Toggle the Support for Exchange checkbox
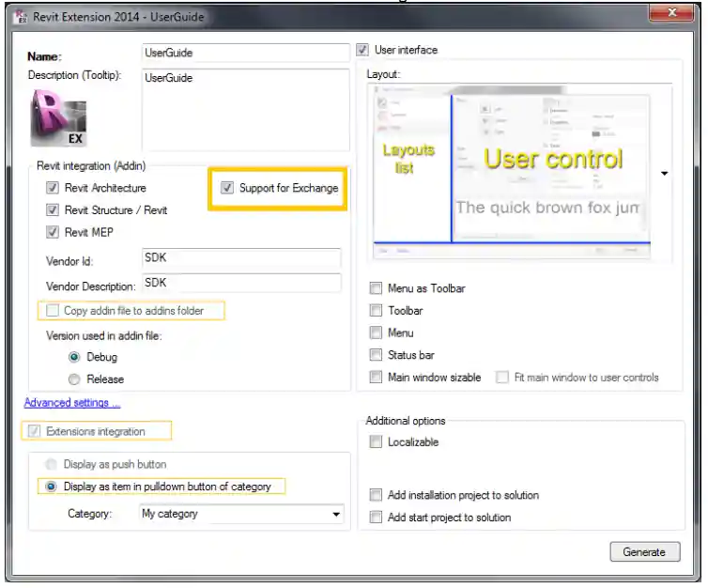 tap(227, 188)
